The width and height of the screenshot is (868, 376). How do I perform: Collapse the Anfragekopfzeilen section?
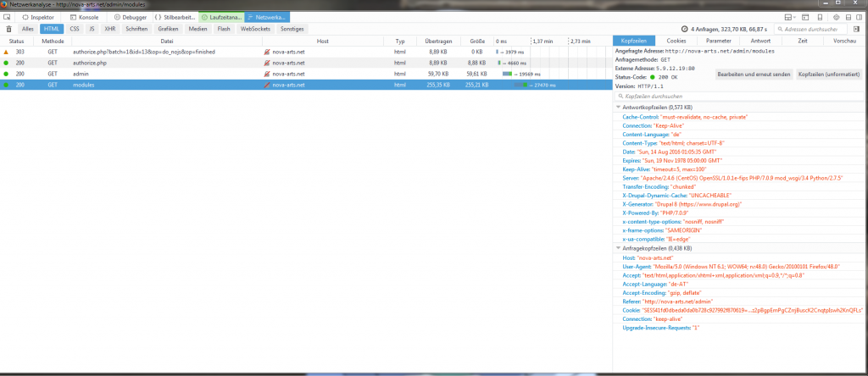click(x=618, y=247)
